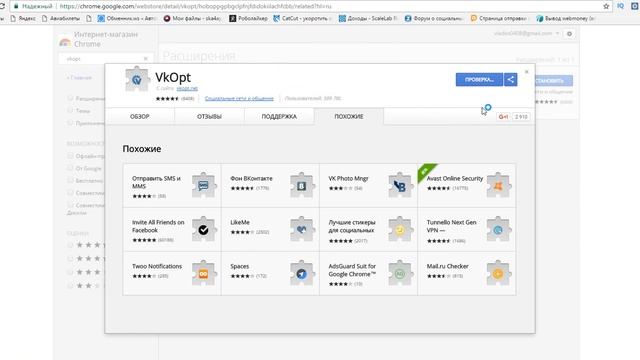The image size is (640, 360).
Task: Open the VK Photo Mngr extension icon
Action: tap(400, 186)
